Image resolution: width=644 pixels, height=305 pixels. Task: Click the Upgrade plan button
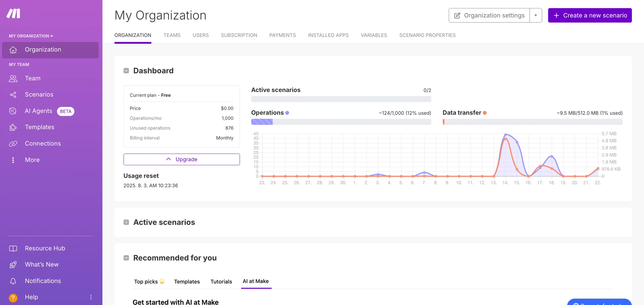[181, 160]
